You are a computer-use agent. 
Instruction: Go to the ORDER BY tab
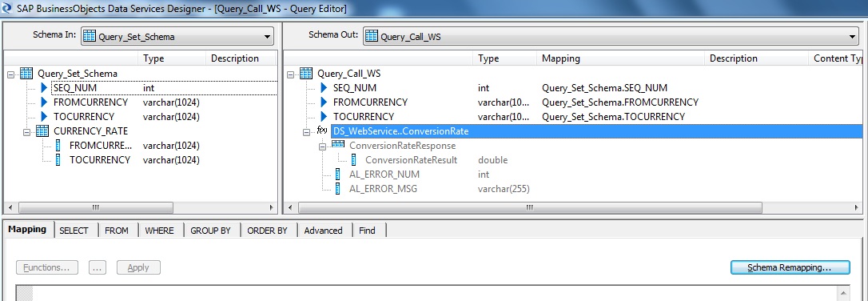[x=268, y=231]
